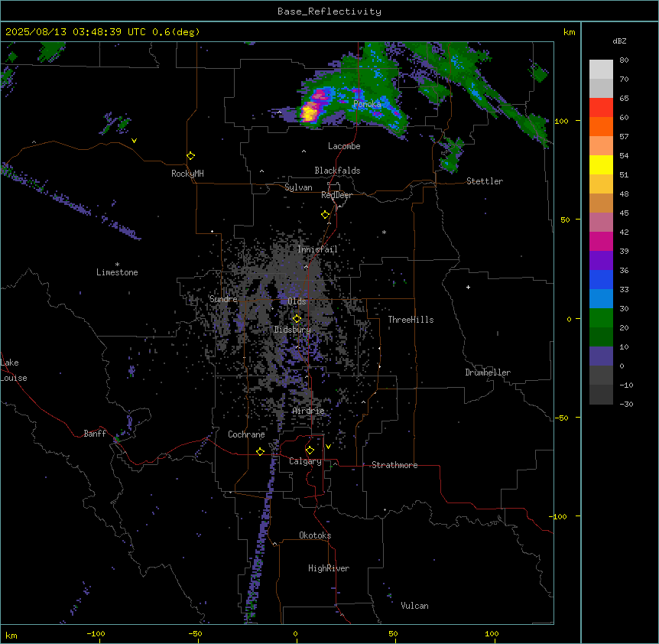Click the ThreeHills label

click(411, 320)
